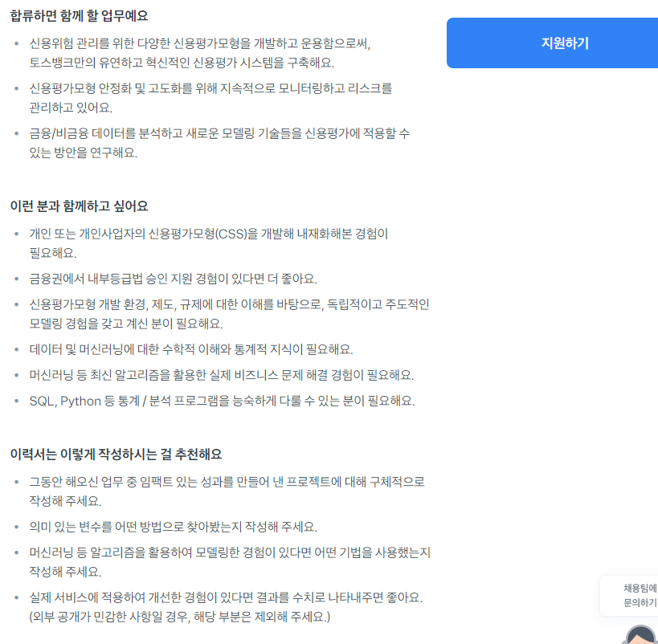The height and width of the screenshot is (644, 658).
Task: Click the line 데이터 및 머신러닝에 대한 수학적 이해
Action: [x=191, y=349]
